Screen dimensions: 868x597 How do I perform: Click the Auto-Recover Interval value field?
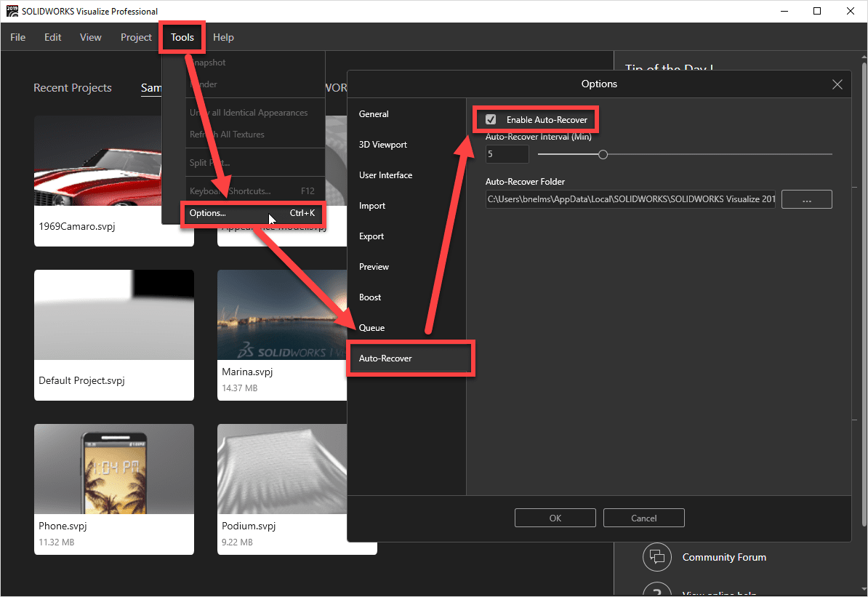point(507,154)
